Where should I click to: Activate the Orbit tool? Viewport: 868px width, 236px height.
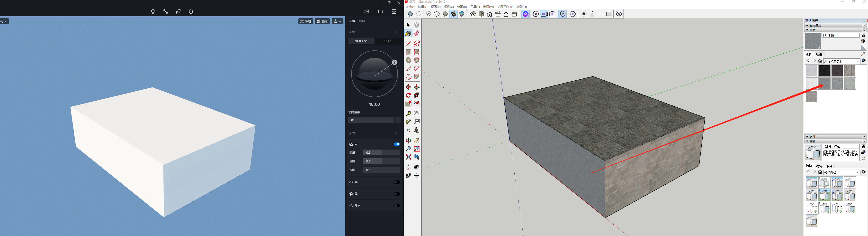[408, 141]
